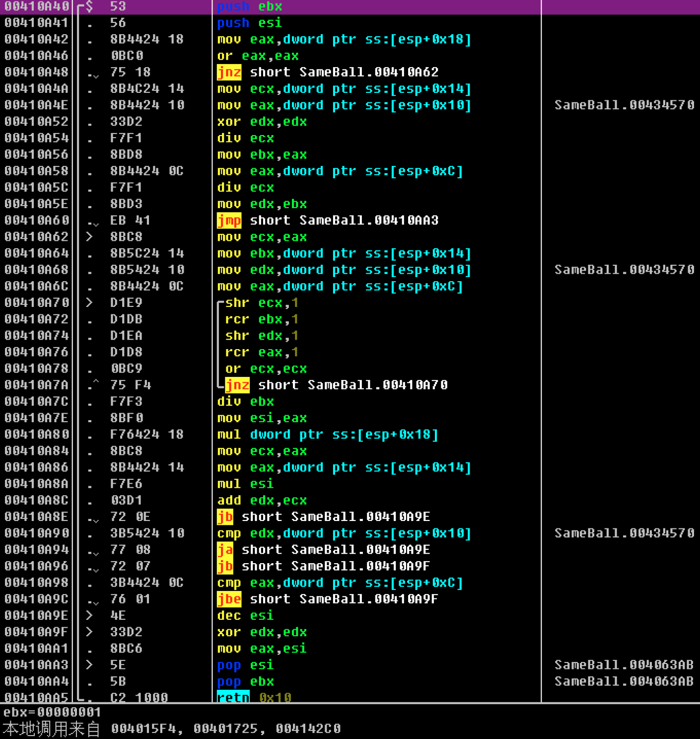
Task: Click the ">" marker beside 00410A9E
Action: pos(89,615)
